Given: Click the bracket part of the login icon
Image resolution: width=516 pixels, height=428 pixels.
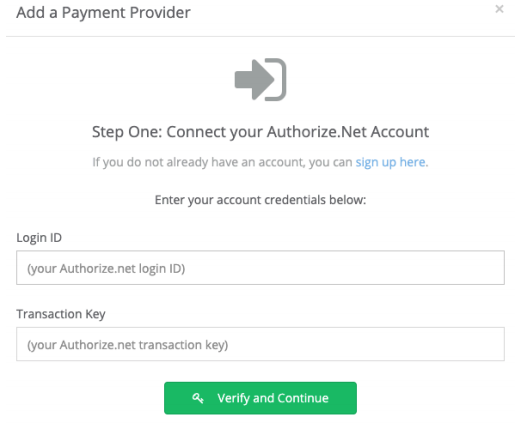Looking at the screenshot, I should pos(278,79).
